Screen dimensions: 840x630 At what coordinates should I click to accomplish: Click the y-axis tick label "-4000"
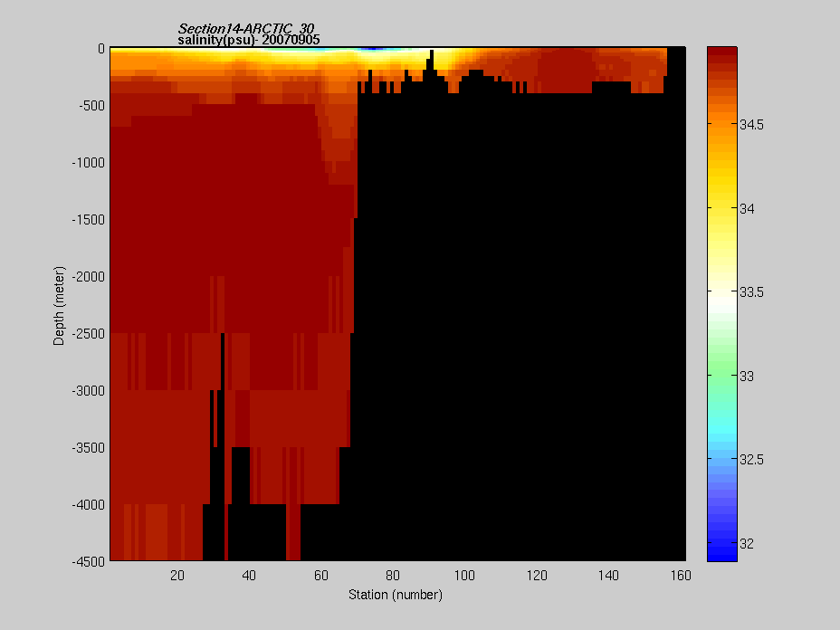click(x=89, y=505)
